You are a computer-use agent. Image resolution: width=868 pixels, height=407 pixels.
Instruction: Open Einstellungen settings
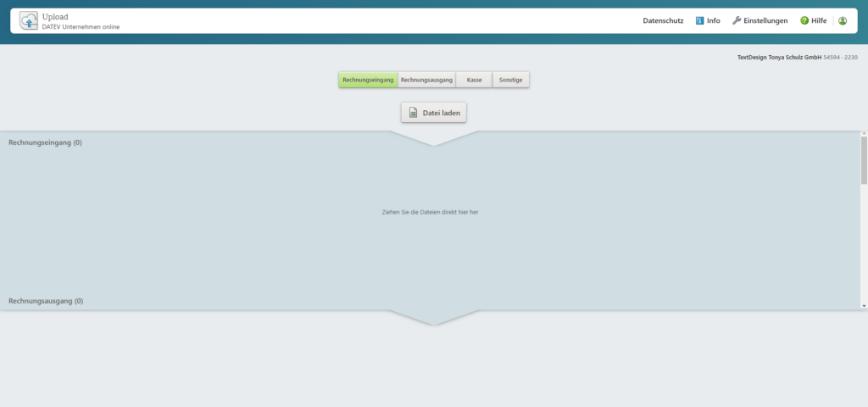click(760, 20)
